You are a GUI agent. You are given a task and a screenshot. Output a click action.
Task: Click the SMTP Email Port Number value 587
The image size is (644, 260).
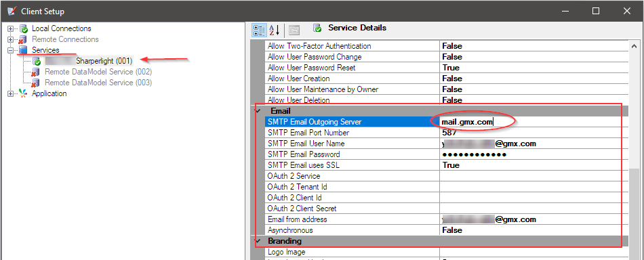534,133
